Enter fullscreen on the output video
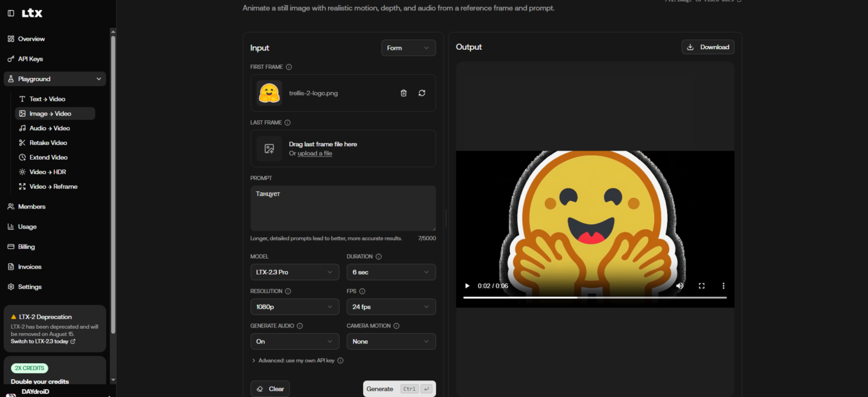The height and width of the screenshot is (397, 868). point(701,286)
